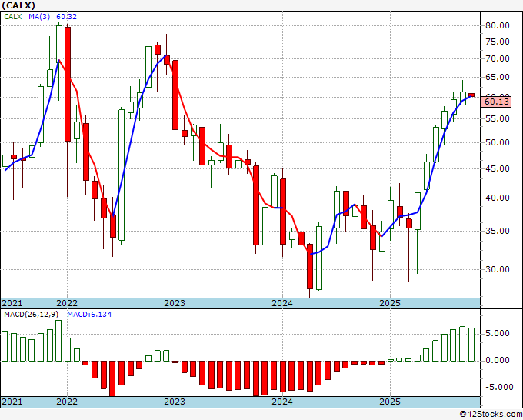The image size is (523, 420).
Task: Click the 65.00 price axis label
Action: [498, 77]
